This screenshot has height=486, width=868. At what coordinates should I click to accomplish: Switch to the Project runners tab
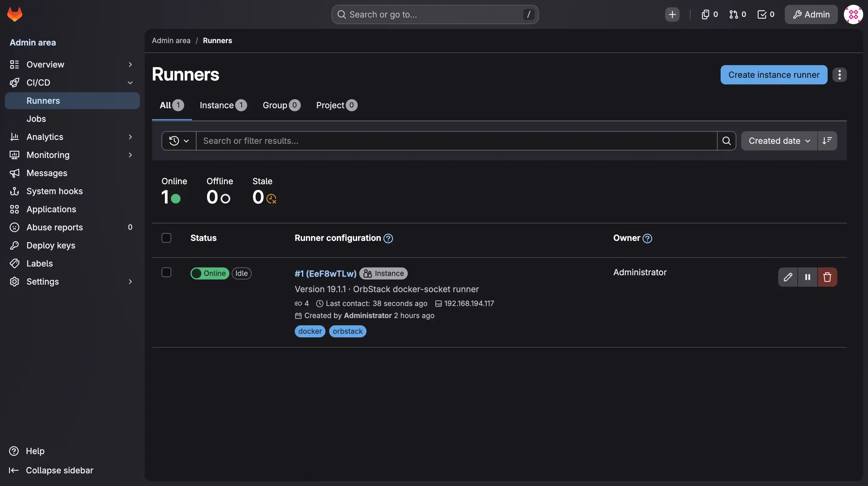coord(337,106)
